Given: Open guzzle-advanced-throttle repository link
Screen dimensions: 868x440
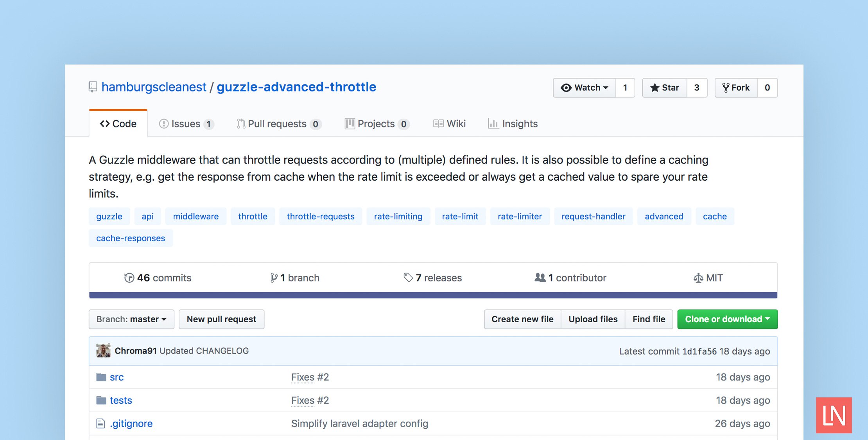Looking at the screenshot, I should [x=296, y=87].
